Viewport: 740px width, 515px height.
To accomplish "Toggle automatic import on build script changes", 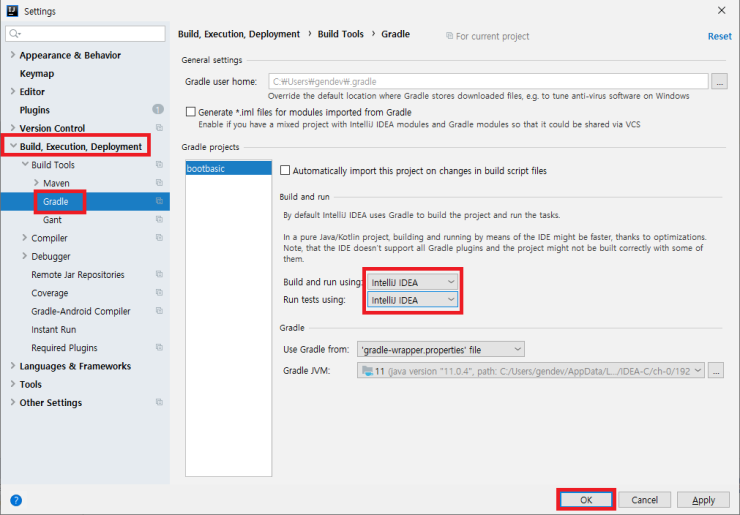I will (286, 171).
